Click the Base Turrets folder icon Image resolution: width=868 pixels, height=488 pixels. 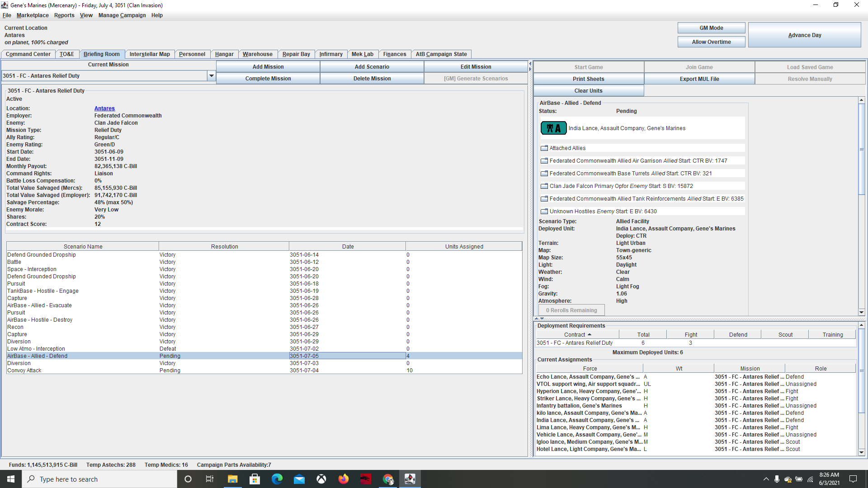tap(544, 174)
